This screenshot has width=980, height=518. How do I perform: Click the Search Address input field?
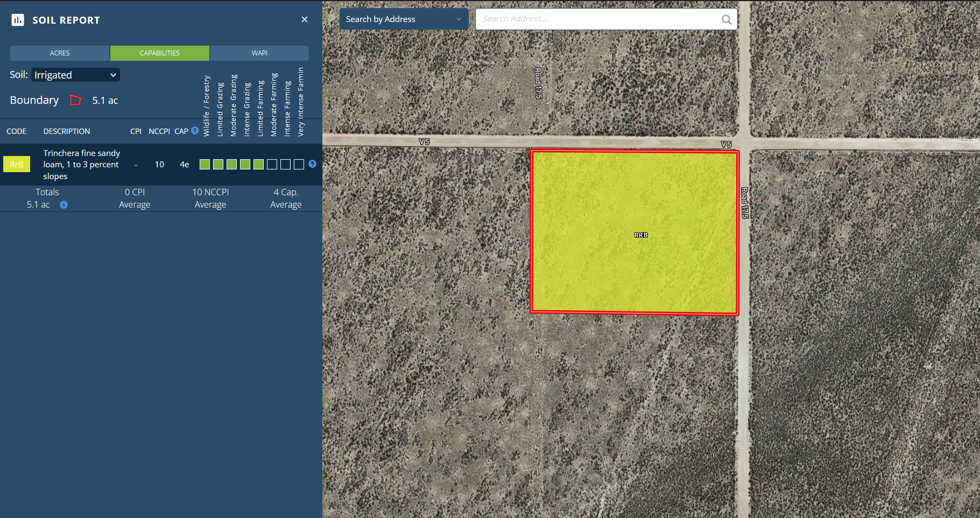point(597,19)
